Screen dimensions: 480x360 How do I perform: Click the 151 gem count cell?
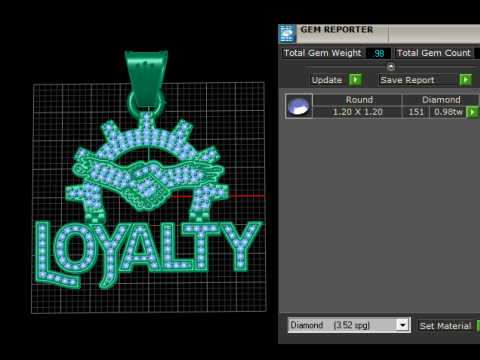point(416,112)
